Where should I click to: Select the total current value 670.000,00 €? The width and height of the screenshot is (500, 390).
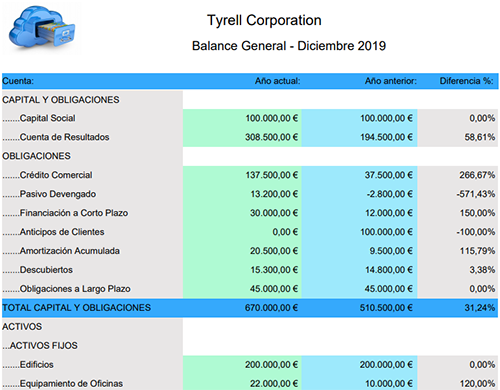[x=271, y=308]
